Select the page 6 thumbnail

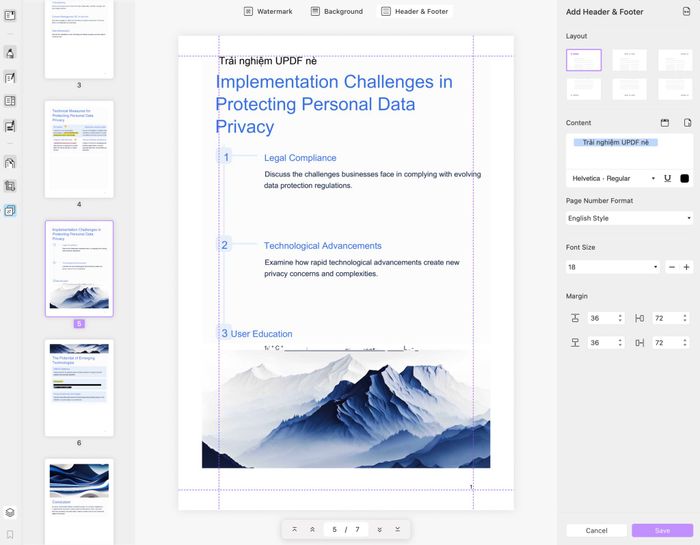79,386
